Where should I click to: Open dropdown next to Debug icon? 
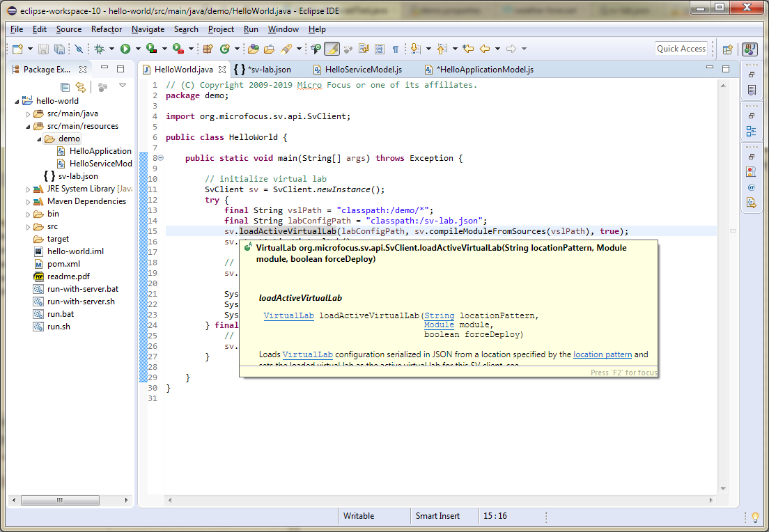(112, 49)
